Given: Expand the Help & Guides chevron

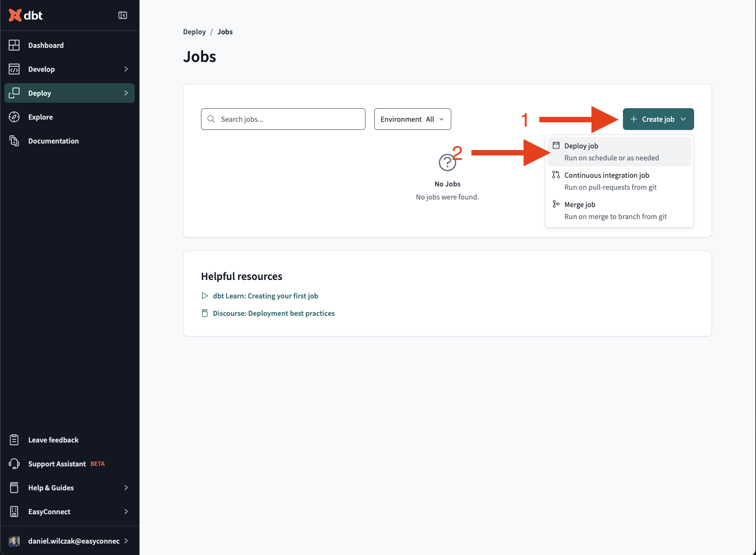Looking at the screenshot, I should [x=126, y=488].
